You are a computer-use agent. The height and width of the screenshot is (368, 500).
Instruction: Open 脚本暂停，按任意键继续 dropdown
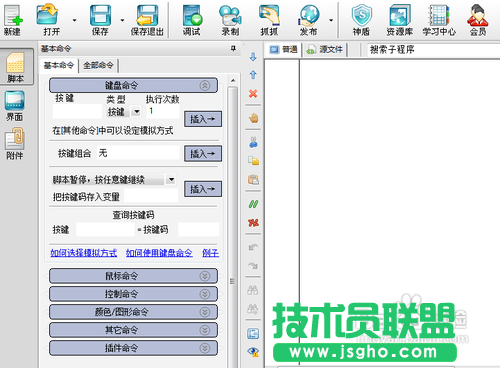pyautogui.click(x=171, y=179)
